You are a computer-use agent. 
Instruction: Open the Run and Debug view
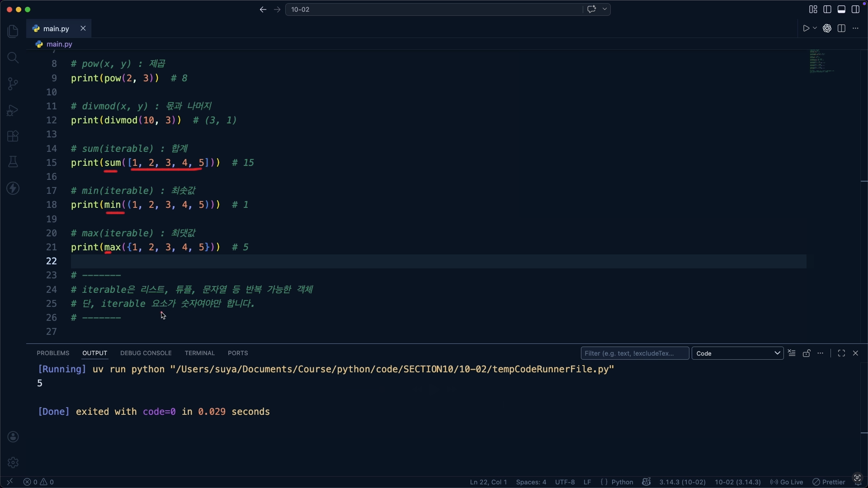click(13, 110)
